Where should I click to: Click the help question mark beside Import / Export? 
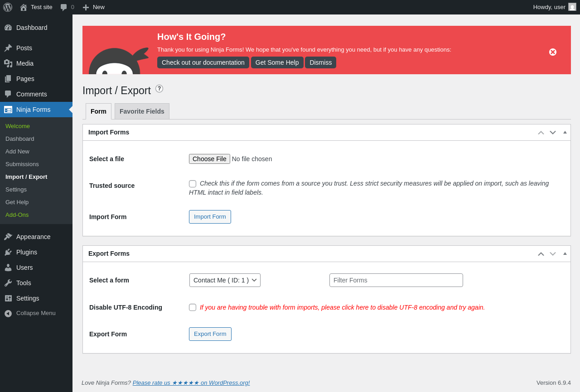(159, 89)
